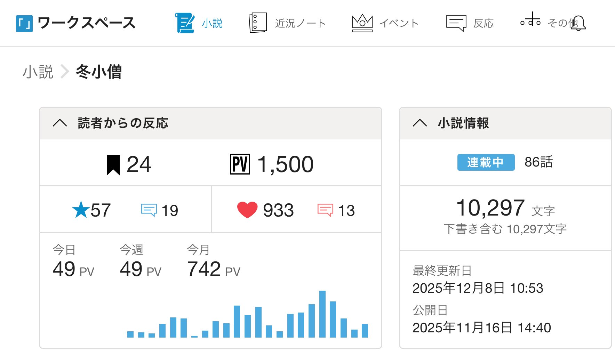The image size is (615, 364).
Task: Open the 近況ノート tab
Action: click(300, 23)
